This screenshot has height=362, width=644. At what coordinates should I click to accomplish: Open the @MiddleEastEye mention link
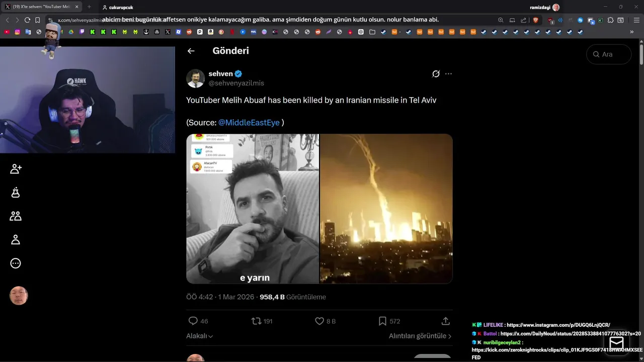tap(249, 123)
